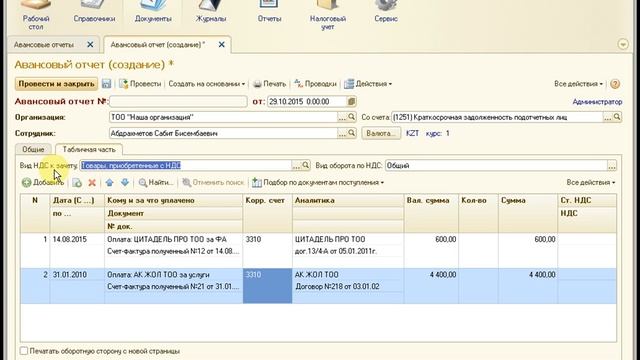
Task: Click the Добавить row button
Action: pyautogui.click(x=43, y=182)
